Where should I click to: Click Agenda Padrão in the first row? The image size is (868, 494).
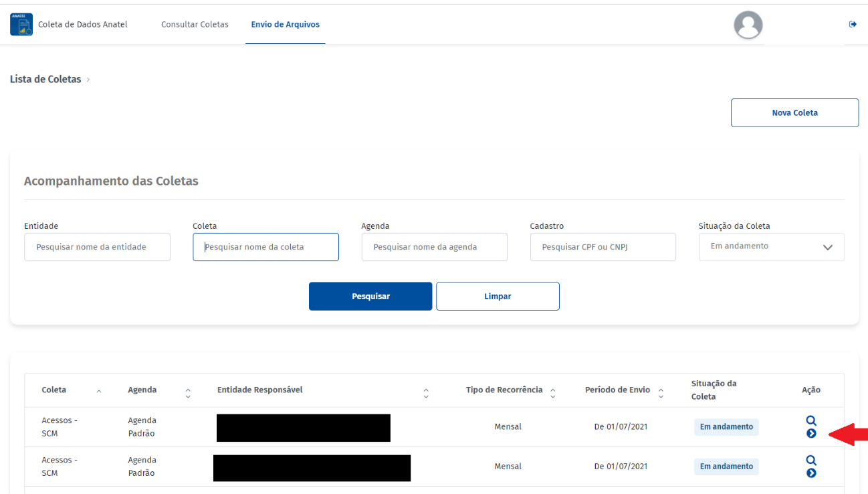pyautogui.click(x=142, y=427)
